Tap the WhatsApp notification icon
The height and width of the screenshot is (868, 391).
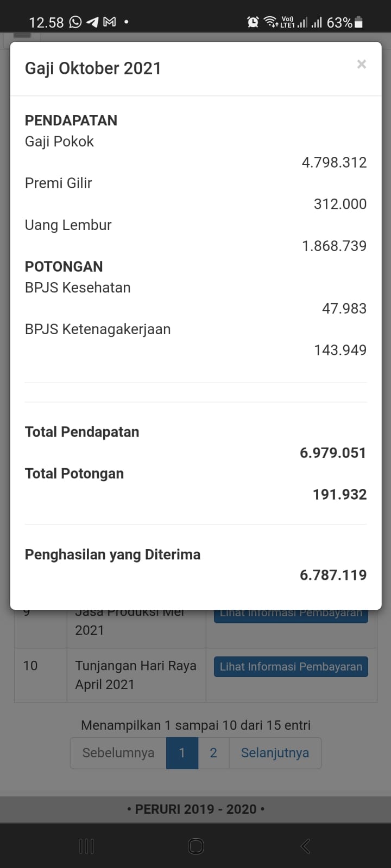coord(75,22)
